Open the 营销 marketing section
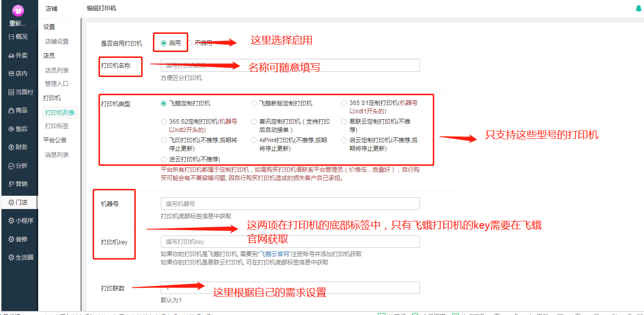 [18, 184]
